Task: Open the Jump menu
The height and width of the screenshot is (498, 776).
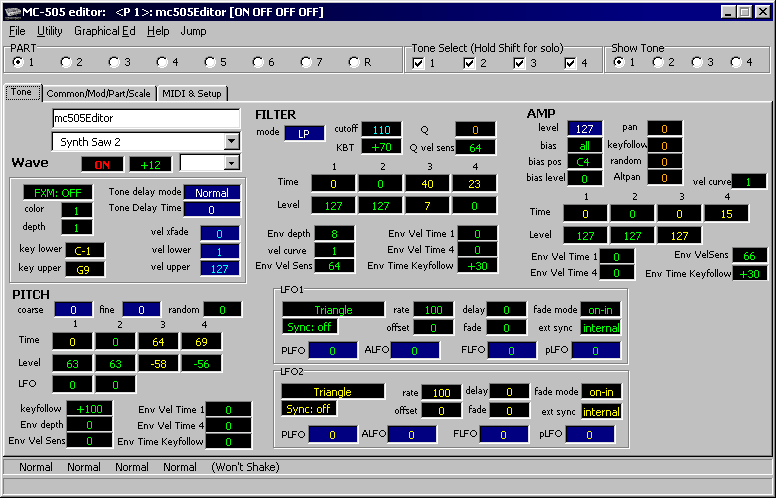Action: click(193, 31)
